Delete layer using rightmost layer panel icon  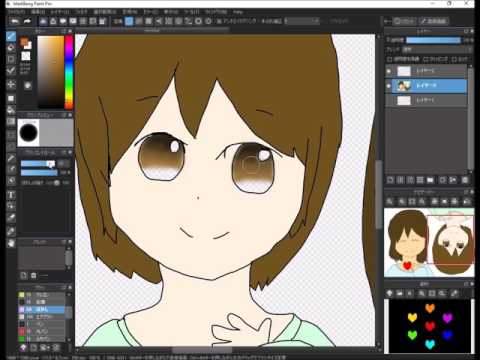click(465, 180)
